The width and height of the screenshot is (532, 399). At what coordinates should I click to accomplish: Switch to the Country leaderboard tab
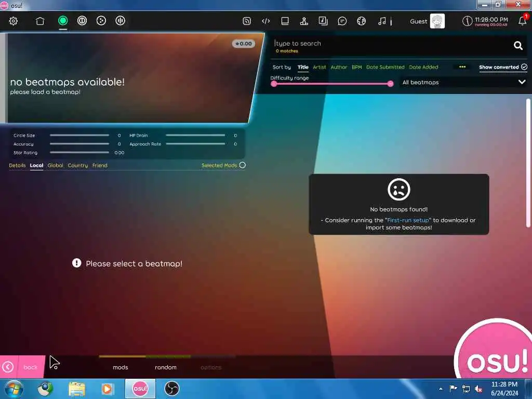pos(78,165)
